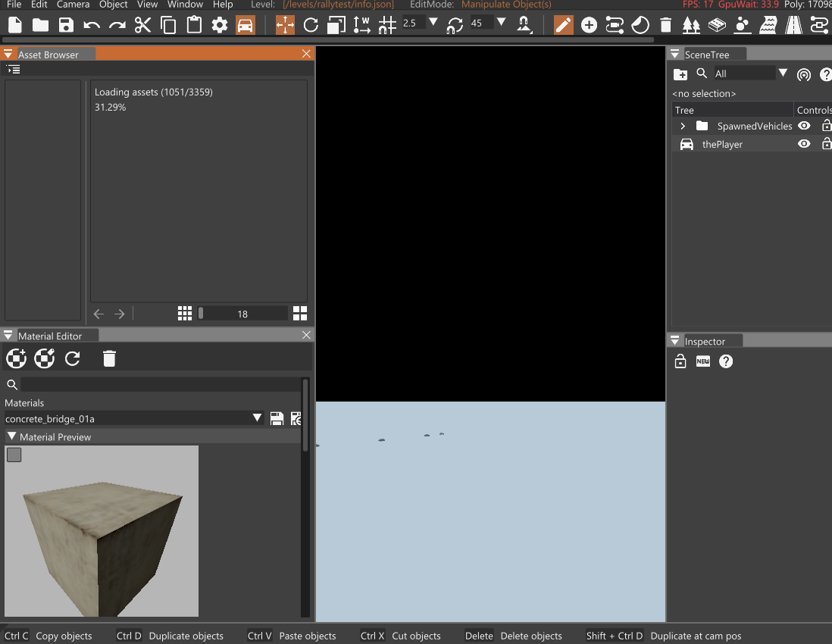Click the create new material icon

coord(17,358)
